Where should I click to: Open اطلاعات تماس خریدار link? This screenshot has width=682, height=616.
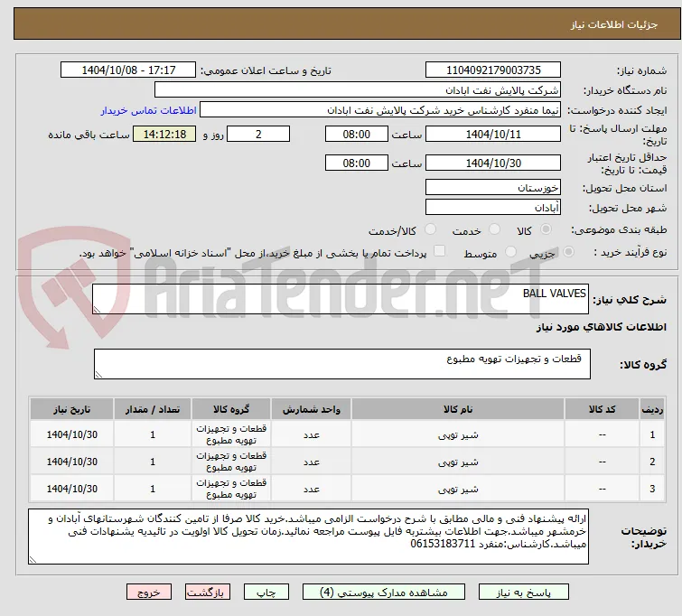click(149, 110)
